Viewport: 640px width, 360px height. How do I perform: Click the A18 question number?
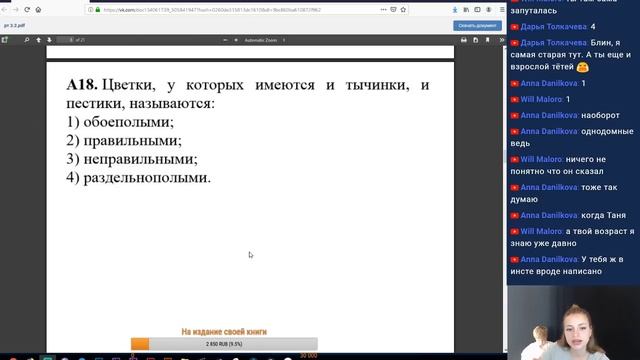pyautogui.click(x=82, y=84)
